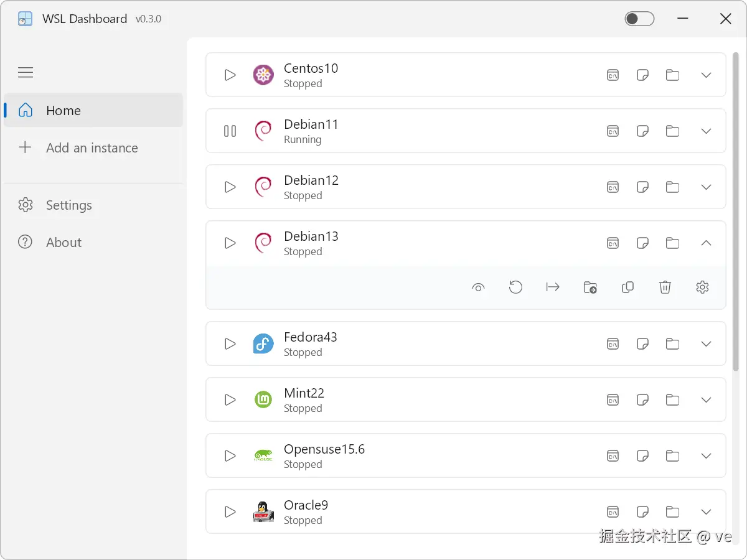Screen dimensions: 747x560
Task: Expand the Fedora43 options
Action: tap(706, 344)
